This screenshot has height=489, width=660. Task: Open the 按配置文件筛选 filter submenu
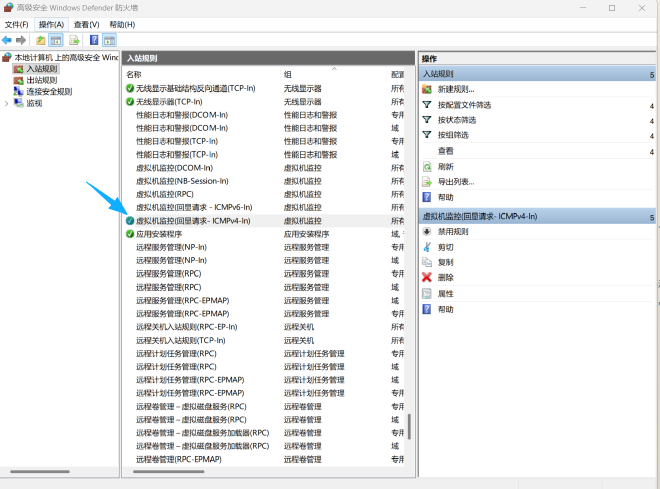coord(464,104)
